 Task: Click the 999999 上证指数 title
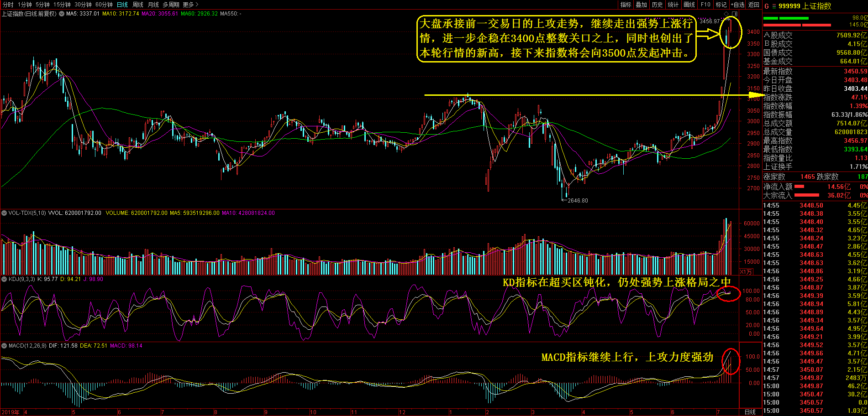805,6
